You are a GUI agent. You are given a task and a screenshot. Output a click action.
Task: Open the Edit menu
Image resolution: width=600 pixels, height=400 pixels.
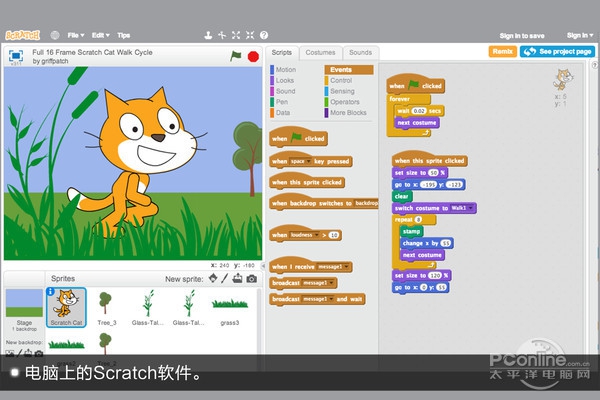point(102,34)
